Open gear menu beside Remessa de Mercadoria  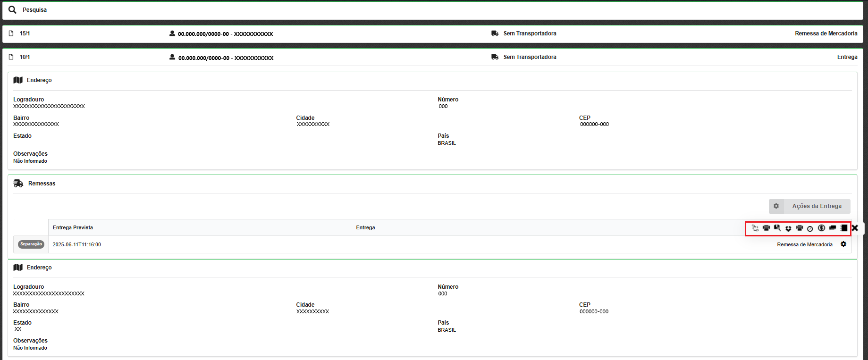[x=843, y=244]
